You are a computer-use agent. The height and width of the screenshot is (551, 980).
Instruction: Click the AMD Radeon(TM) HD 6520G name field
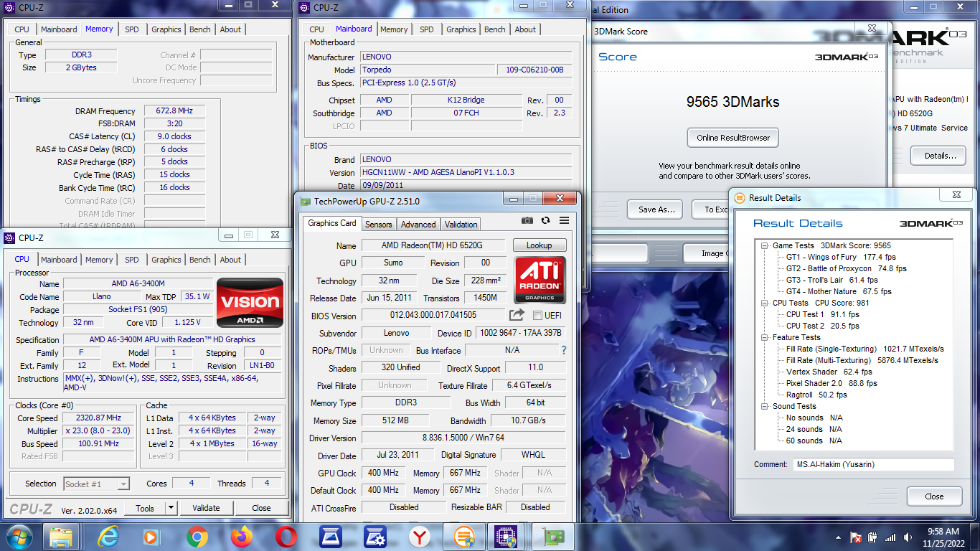pos(433,245)
